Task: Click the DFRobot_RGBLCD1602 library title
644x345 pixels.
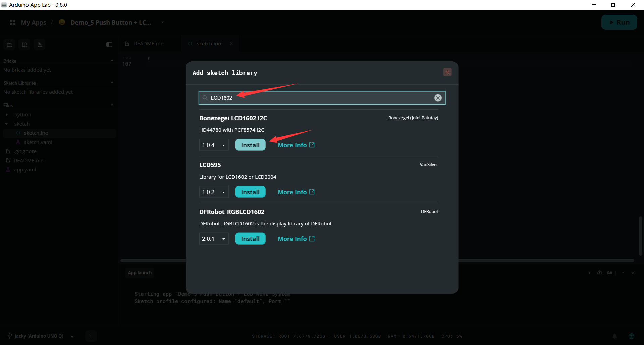Action: pos(232,212)
